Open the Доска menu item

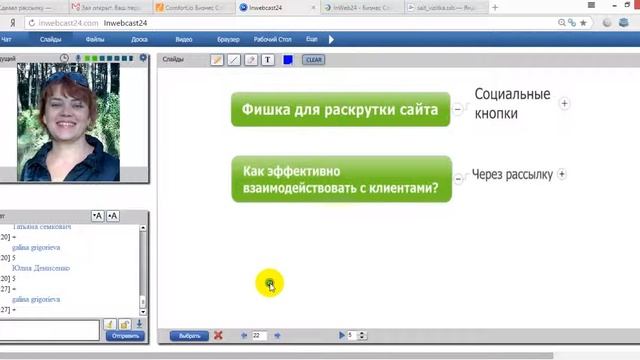tap(139, 40)
